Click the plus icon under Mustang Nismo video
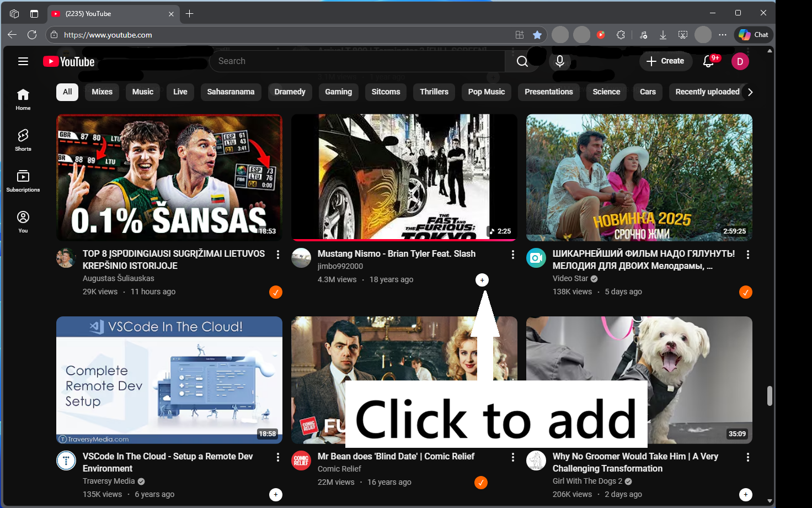 pyautogui.click(x=482, y=280)
